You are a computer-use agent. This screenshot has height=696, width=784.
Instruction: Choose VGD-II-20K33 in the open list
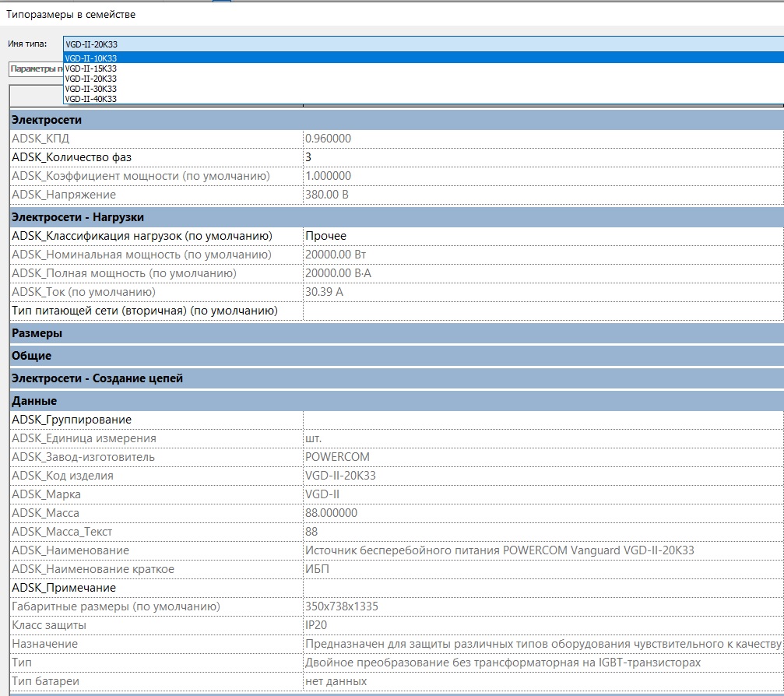pos(91,79)
